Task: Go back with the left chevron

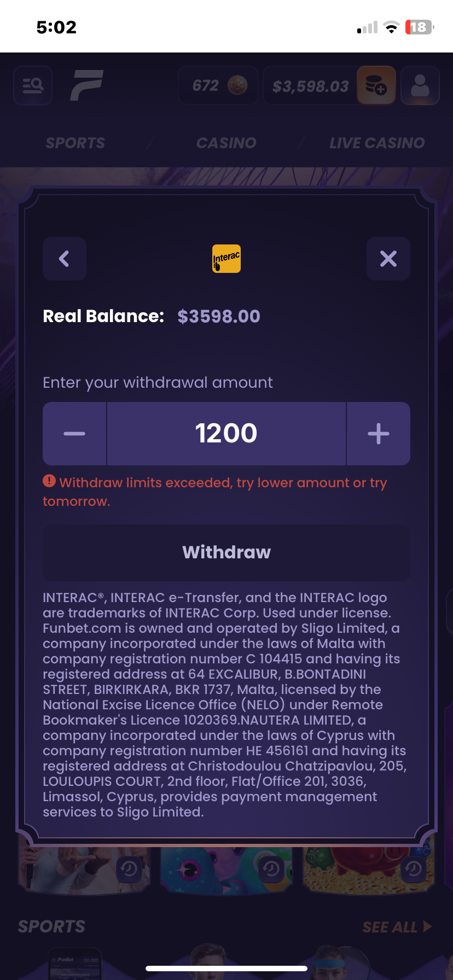Action: coord(65,259)
